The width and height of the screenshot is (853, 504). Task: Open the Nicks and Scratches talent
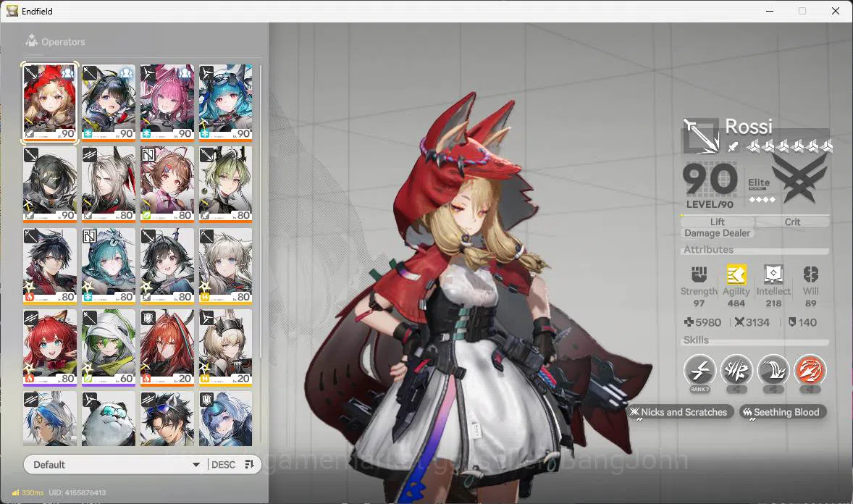[x=680, y=412]
